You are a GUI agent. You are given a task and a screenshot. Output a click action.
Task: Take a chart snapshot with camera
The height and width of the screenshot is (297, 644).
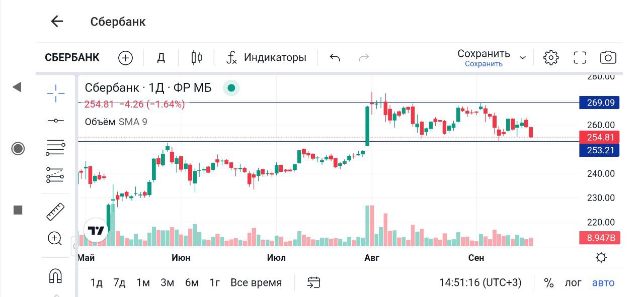click(608, 58)
